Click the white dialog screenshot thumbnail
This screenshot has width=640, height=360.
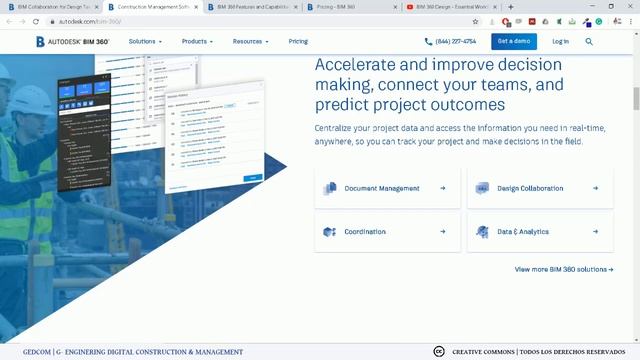click(214, 137)
